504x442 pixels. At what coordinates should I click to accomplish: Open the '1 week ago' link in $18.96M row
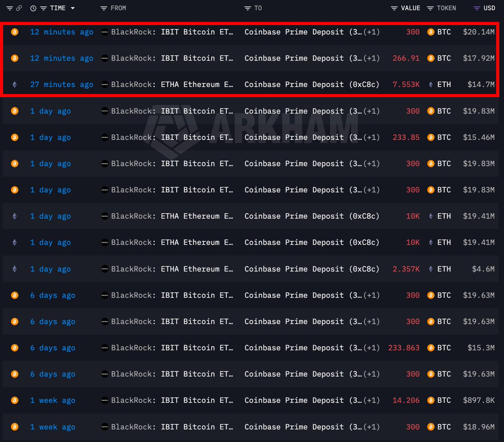click(52, 427)
